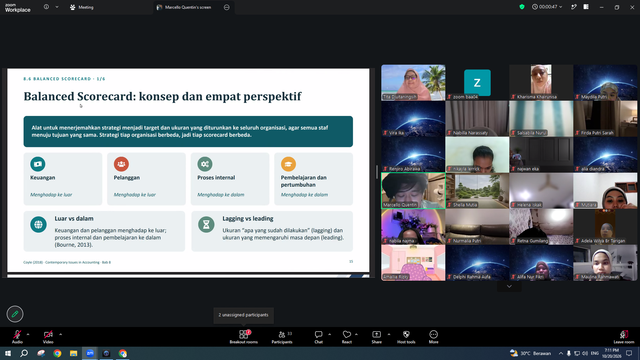The image size is (640, 360).
Task: Open the Breakout rooms panel
Action: coord(244,337)
